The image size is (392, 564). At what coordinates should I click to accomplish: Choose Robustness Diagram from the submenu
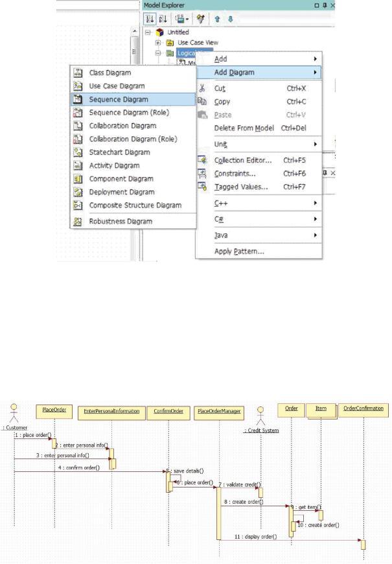[x=133, y=222]
